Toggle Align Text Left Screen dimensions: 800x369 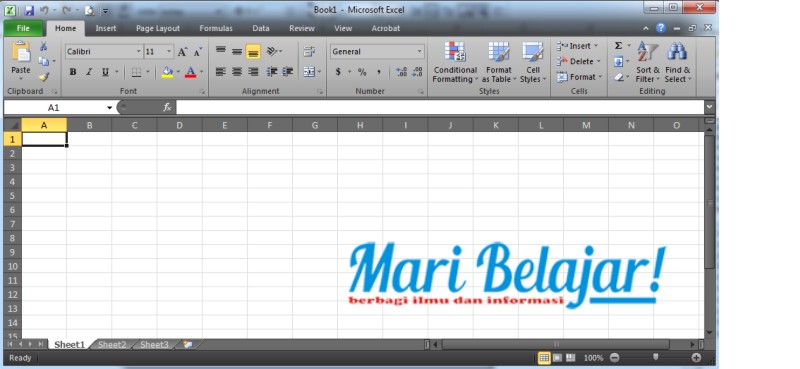pos(220,72)
